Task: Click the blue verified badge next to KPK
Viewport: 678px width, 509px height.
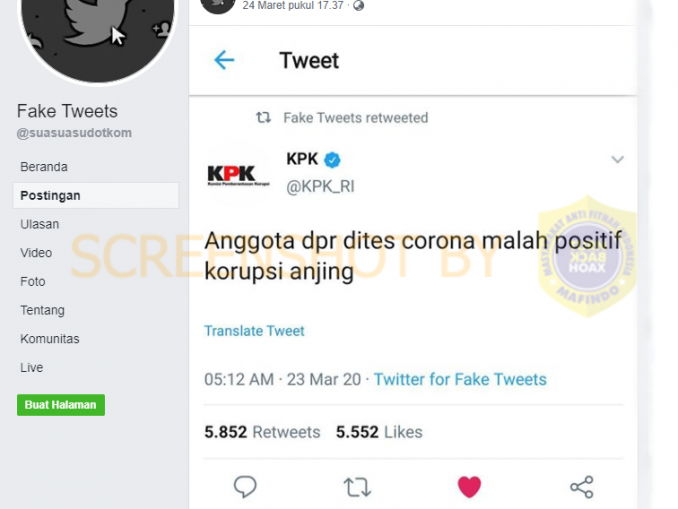Action: click(x=332, y=160)
